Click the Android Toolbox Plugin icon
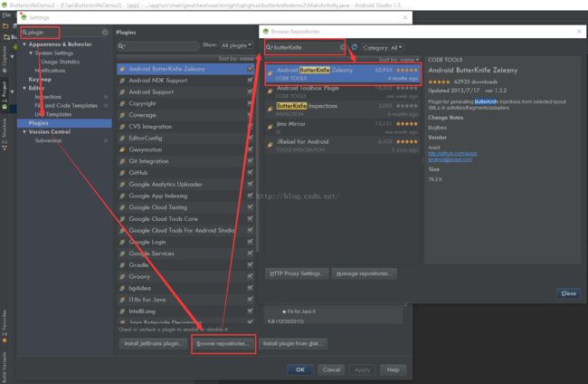The image size is (588, 384). pos(270,91)
